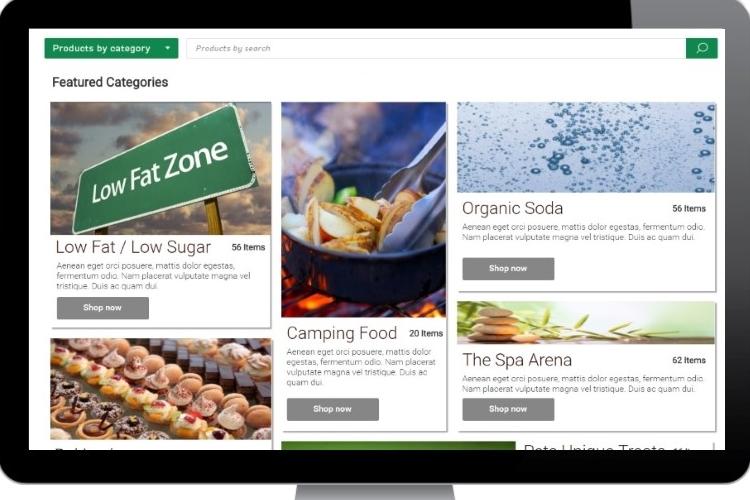750x500 pixels.
Task: Click the Camping Food category title
Action: click(342, 333)
